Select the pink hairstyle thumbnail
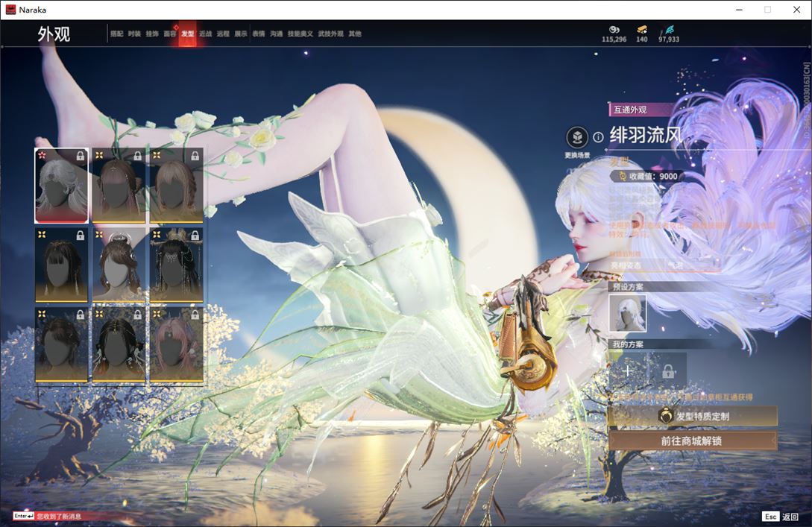The image size is (812, 527). 176,345
